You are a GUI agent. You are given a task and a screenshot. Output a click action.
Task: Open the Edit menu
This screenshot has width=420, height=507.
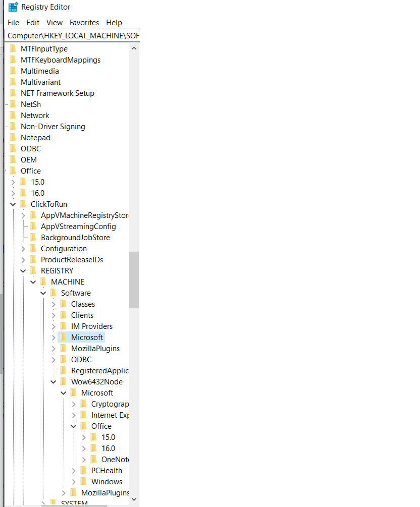(33, 23)
